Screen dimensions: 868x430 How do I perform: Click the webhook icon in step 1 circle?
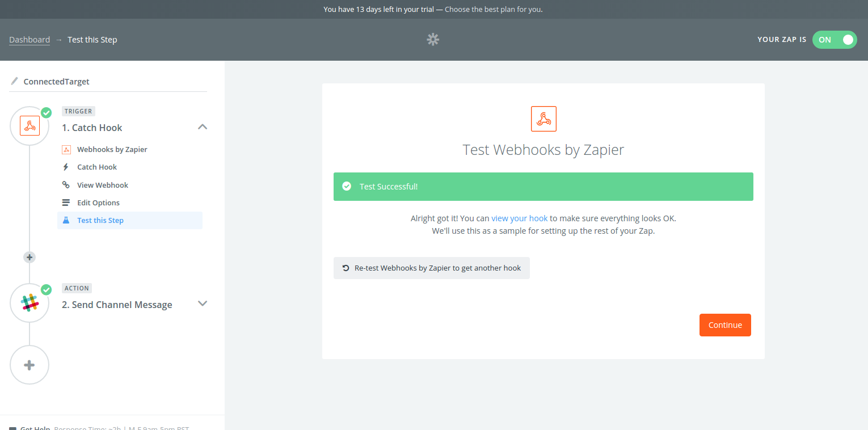(x=30, y=125)
